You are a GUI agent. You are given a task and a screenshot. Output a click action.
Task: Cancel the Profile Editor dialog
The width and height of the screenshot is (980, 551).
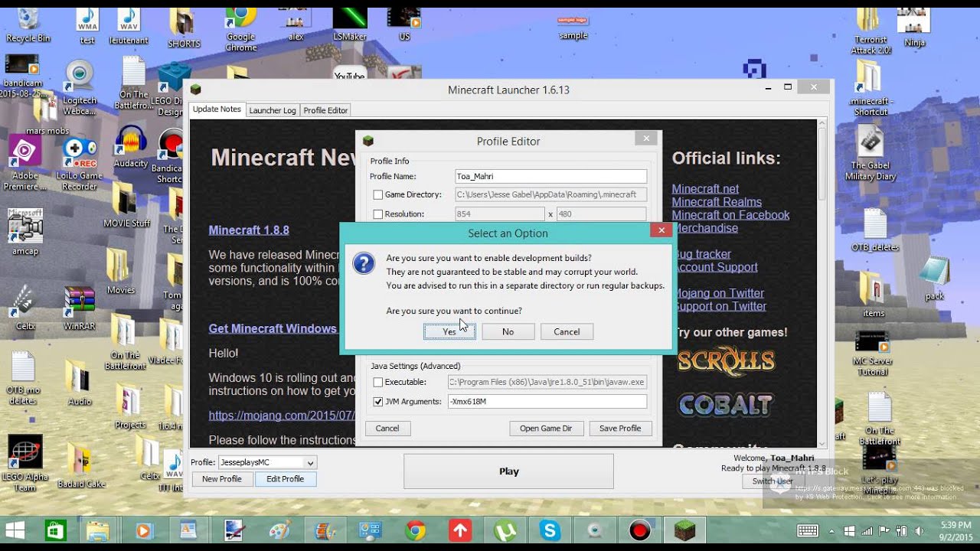tap(387, 429)
